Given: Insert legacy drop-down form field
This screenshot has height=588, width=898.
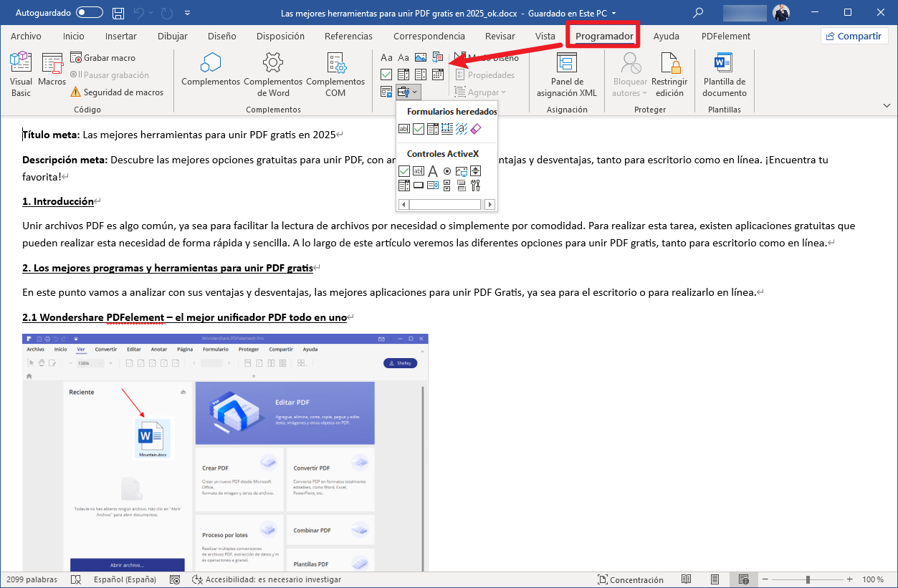Looking at the screenshot, I should coord(433,129).
